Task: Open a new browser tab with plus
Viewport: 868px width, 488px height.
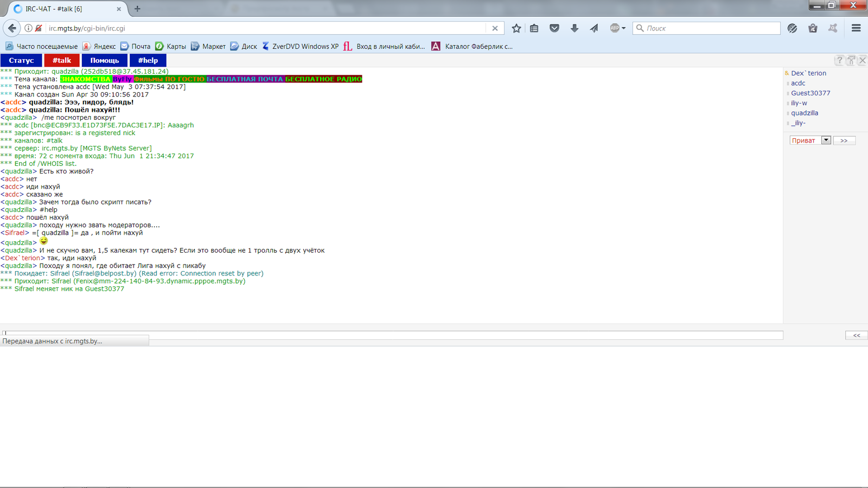Action: pos(137,9)
